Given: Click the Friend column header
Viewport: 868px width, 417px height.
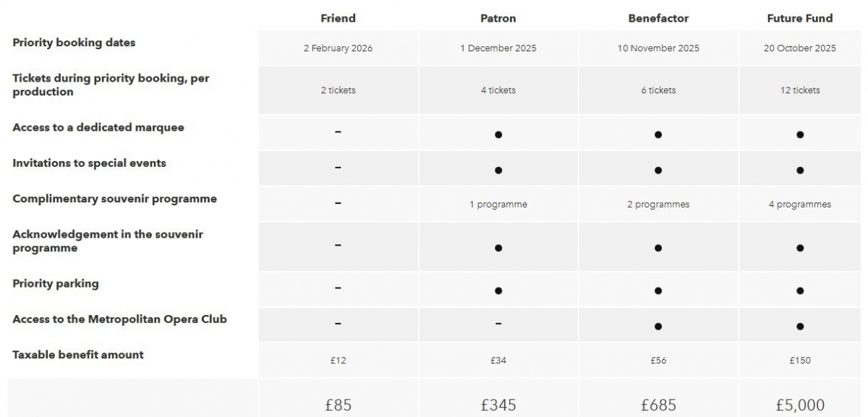Looking at the screenshot, I should (x=338, y=18).
